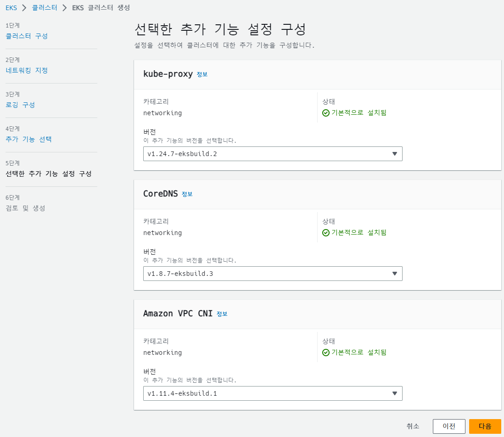504x437 pixels.
Task: Click the step 6 검토 및 생성 label
Action: pos(25,208)
